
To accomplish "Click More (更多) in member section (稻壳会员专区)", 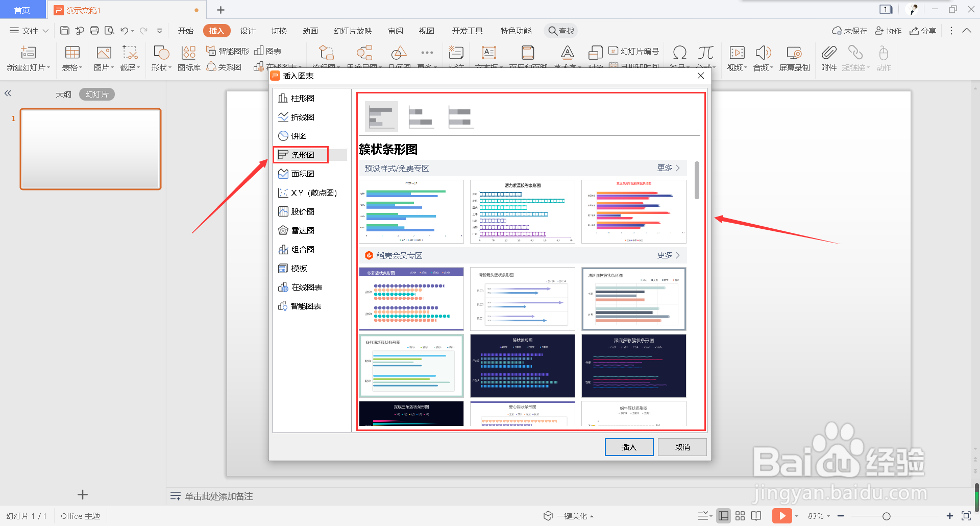I will coord(669,255).
